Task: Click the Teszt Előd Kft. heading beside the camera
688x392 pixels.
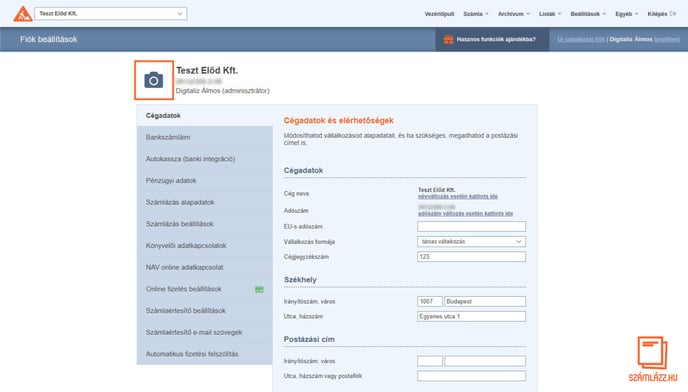Action: tap(207, 70)
